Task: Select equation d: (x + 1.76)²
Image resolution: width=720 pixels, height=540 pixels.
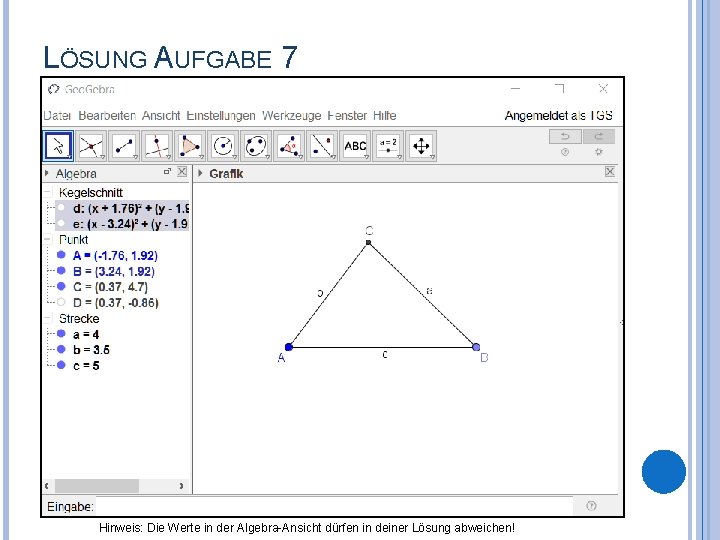Action: [131, 208]
